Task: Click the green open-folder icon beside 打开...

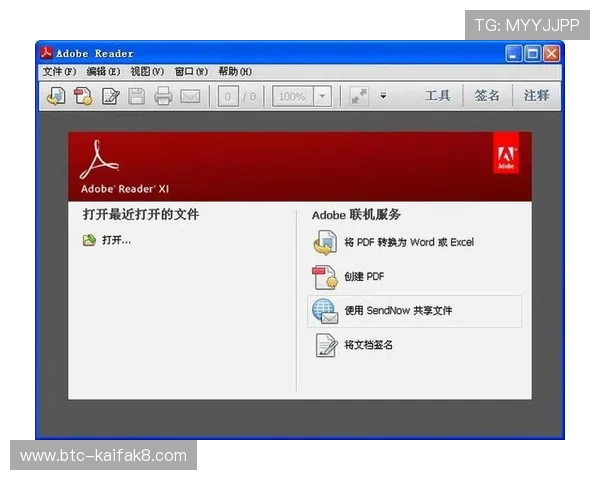Action: point(89,240)
